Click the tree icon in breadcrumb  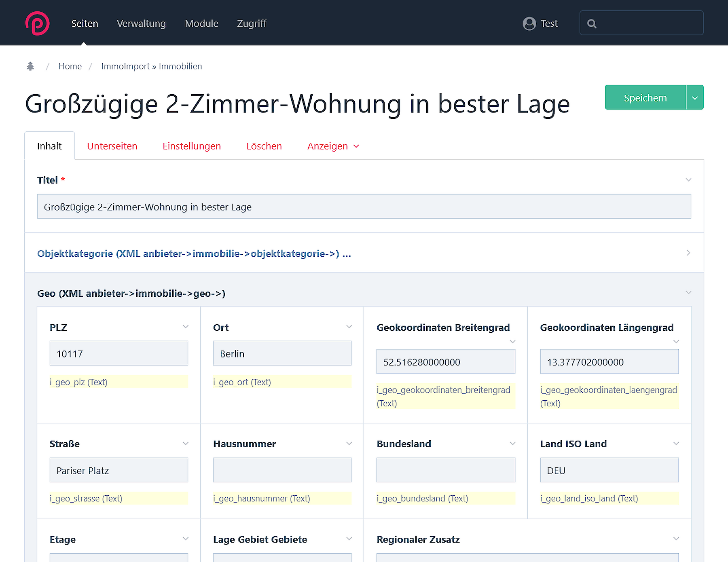[x=30, y=66]
